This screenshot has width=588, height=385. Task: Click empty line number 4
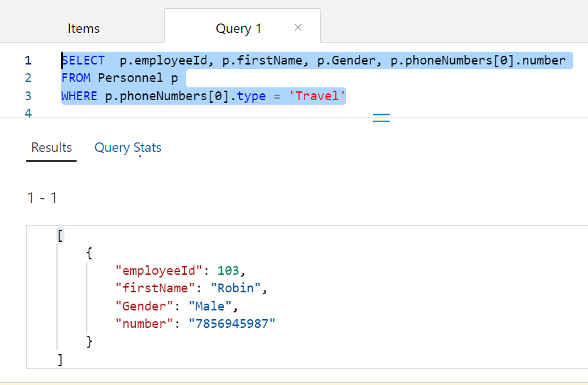point(28,114)
